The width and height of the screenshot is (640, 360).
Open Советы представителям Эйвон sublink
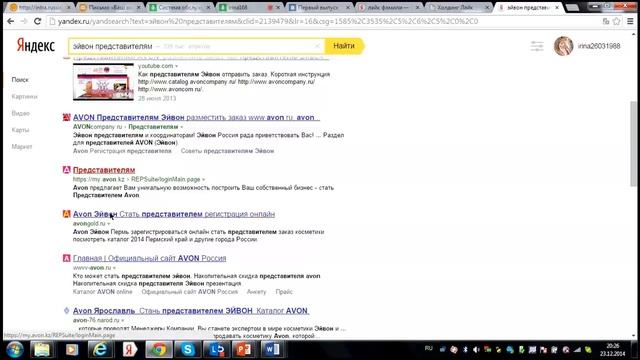coord(227,151)
